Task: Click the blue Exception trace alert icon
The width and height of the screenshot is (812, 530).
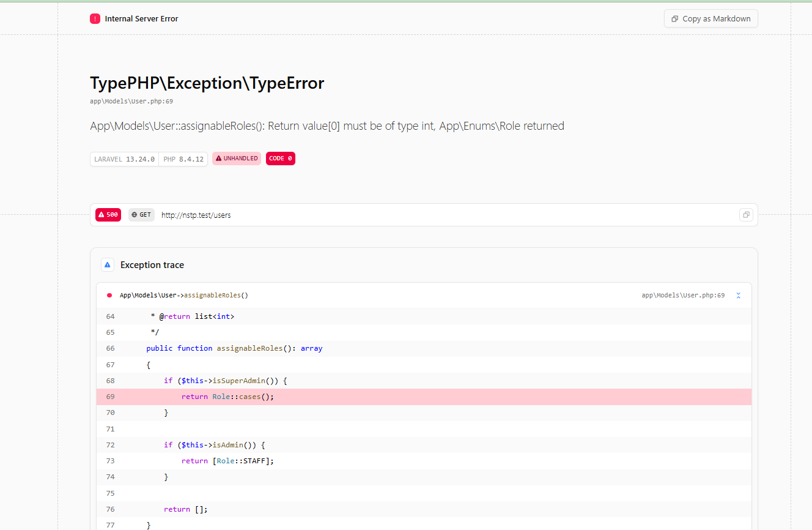Action: coord(108,265)
